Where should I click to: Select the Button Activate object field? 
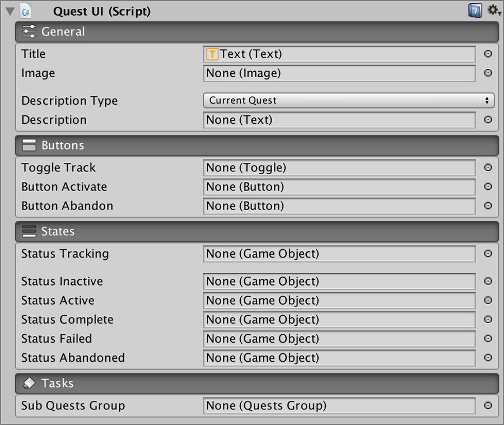point(339,187)
